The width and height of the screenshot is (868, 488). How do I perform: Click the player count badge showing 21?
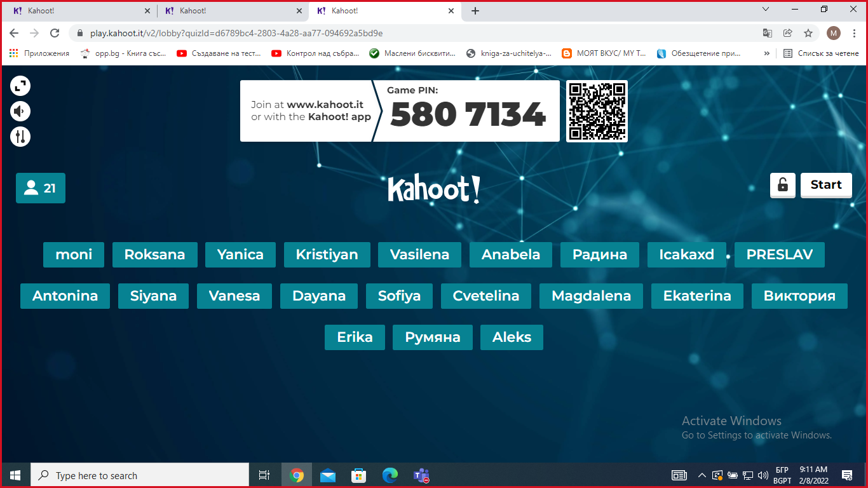pos(41,188)
